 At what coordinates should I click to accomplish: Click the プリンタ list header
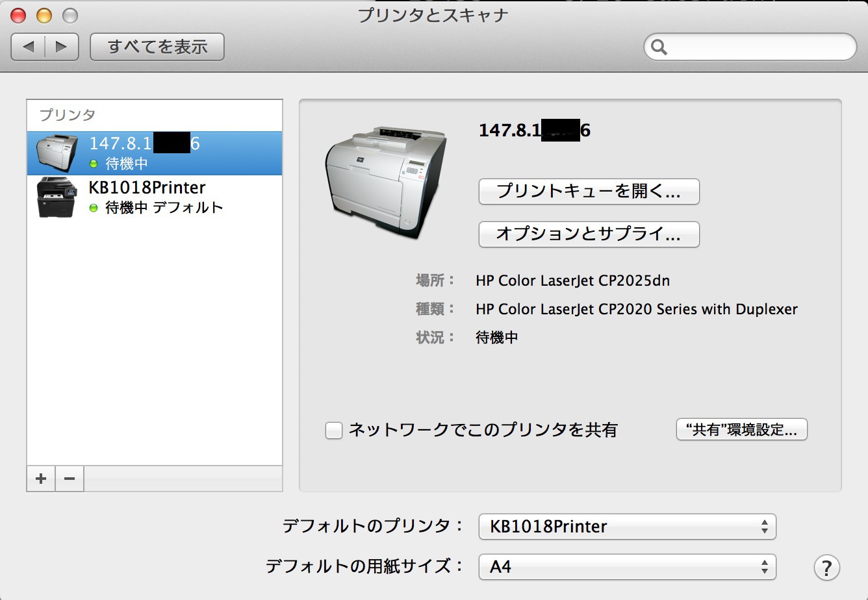point(68,115)
